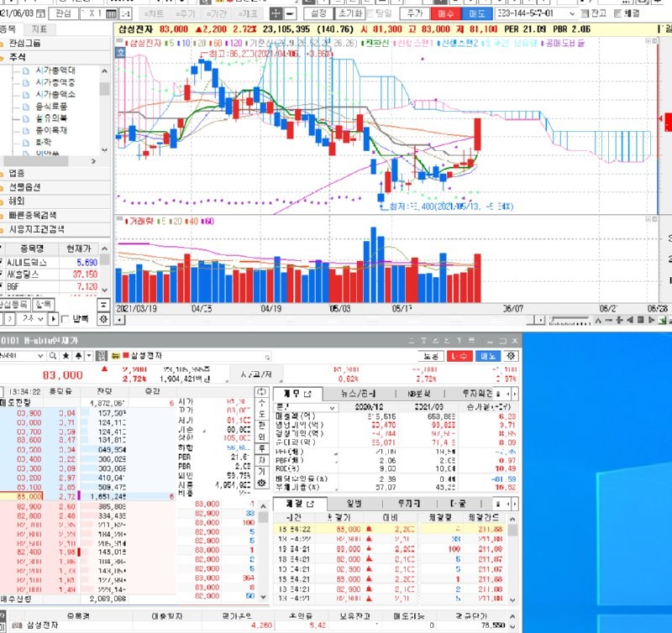The width and height of the screenshot is (672, 633).
Task: Click the red 매수 button in top toolbar
Action: [x=446, y=13]
